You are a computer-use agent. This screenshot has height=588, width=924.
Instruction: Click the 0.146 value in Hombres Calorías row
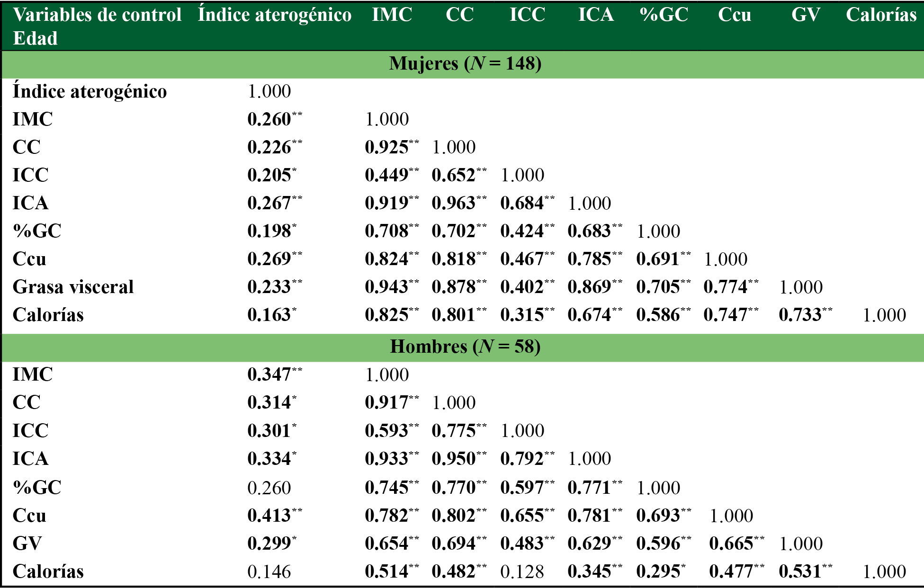click(269, 572)
